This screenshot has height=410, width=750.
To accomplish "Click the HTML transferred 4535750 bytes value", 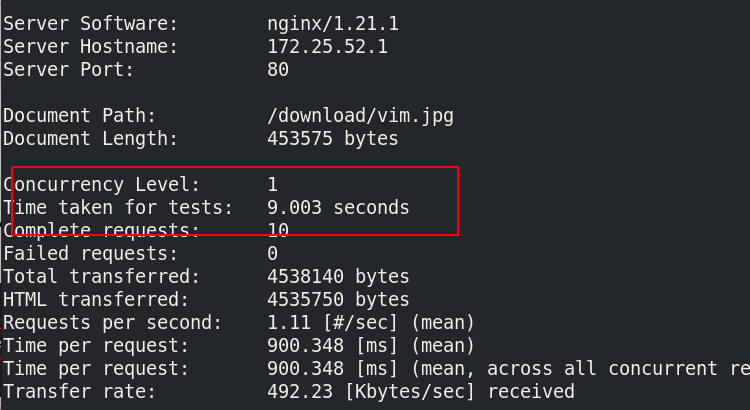I will tap(338, 299).
